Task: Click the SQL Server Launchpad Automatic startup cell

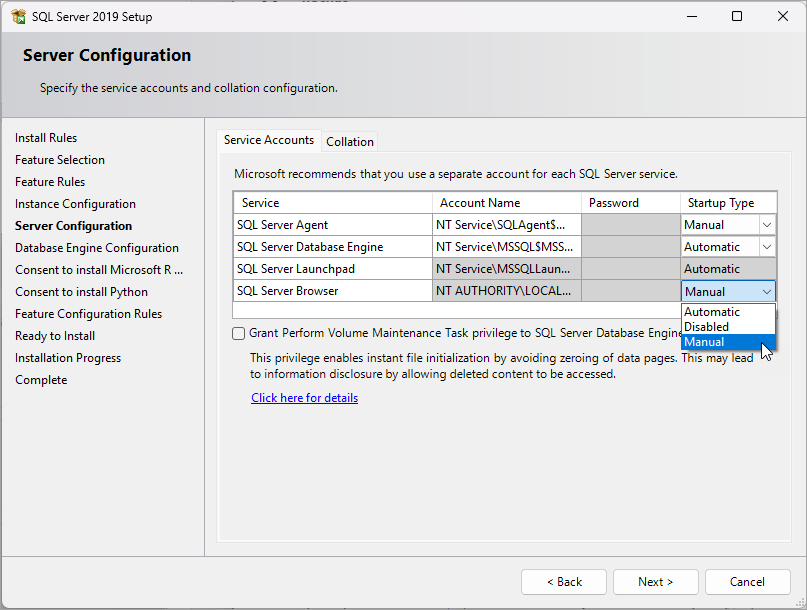Action: click(x=728, y=269)
